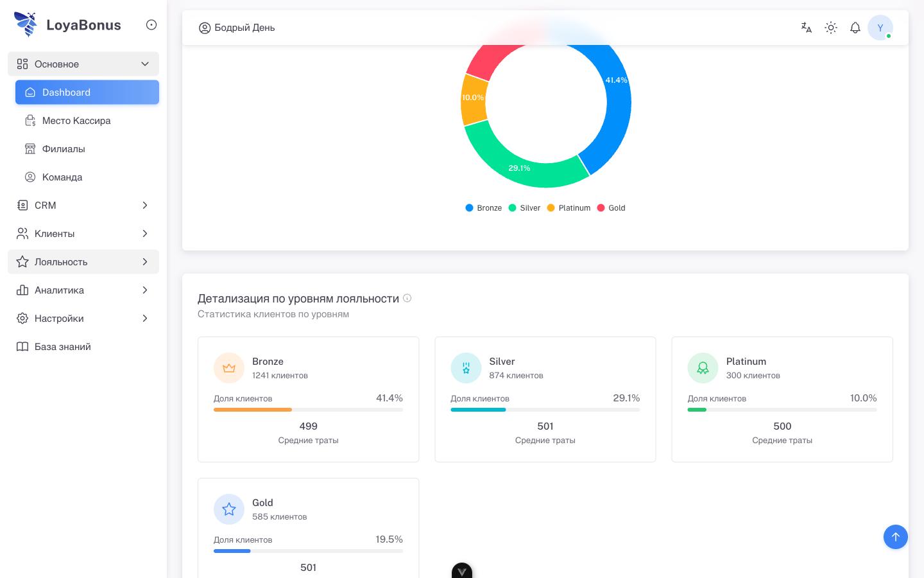Open the language switcher icon
Image resolution: width=924 pixels, height=578 pixels.
click(806, 28)
